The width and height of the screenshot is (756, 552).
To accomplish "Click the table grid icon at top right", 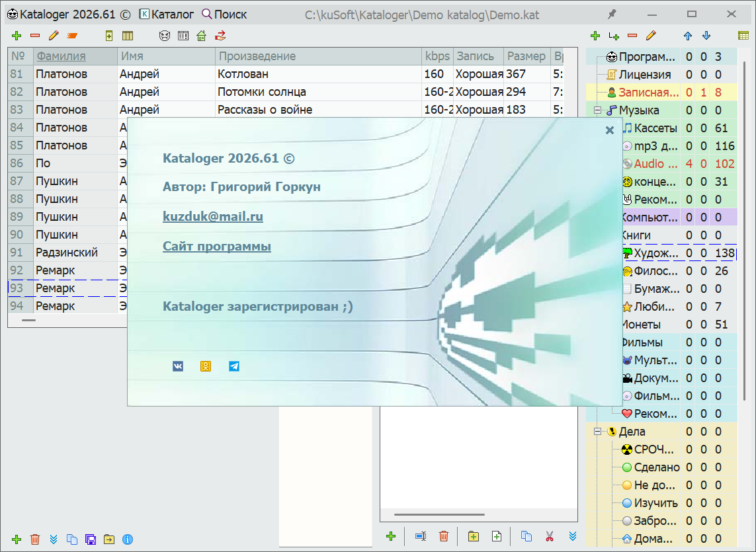I will pos(743,36).
